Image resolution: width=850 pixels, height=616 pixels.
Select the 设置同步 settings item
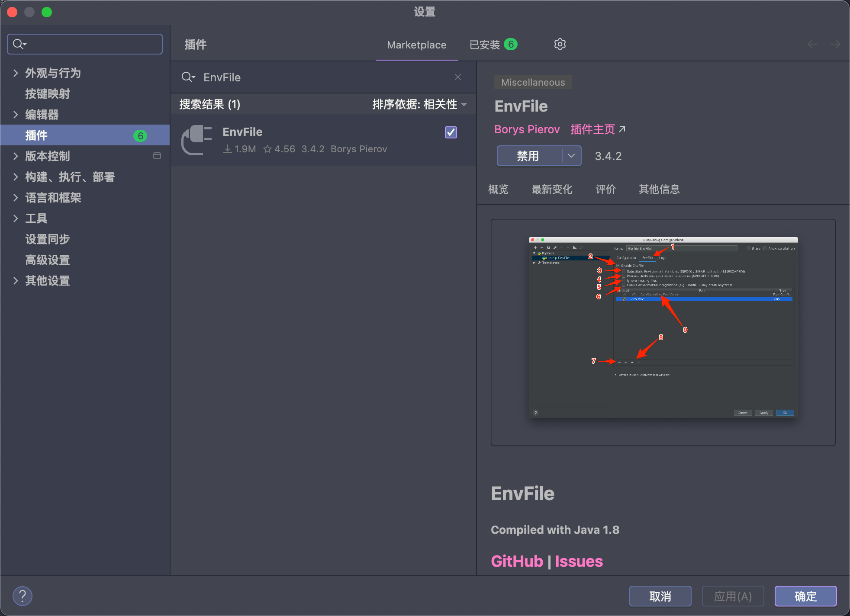(47, 239)
